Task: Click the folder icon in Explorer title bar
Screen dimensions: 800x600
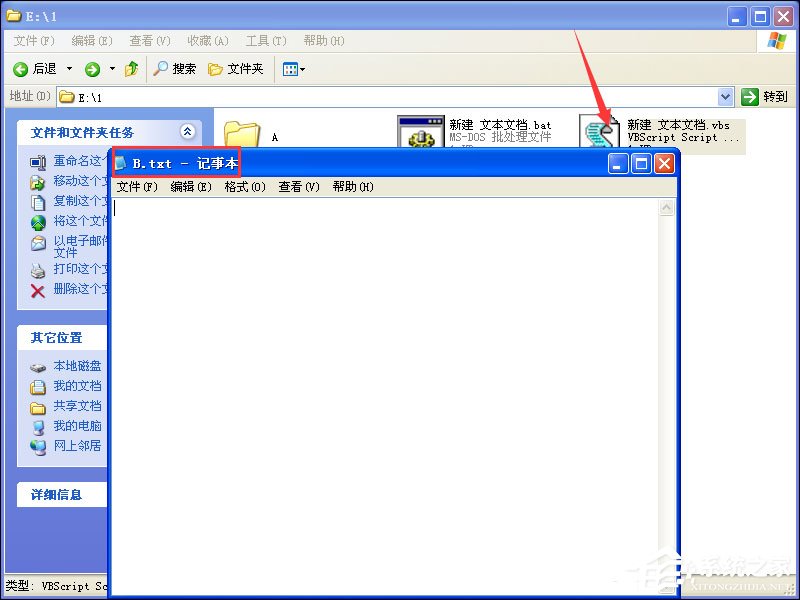Action: click(x=13, y=16)
